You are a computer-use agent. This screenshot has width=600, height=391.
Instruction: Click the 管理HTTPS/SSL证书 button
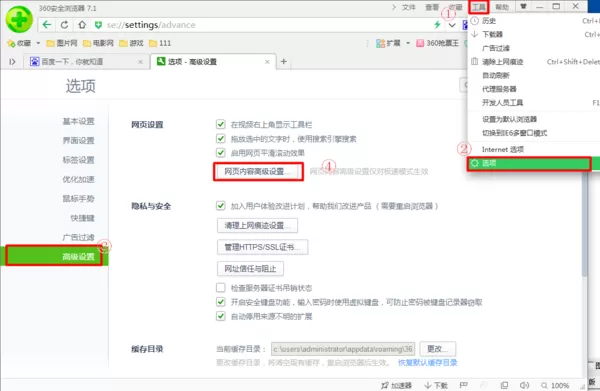262,247
